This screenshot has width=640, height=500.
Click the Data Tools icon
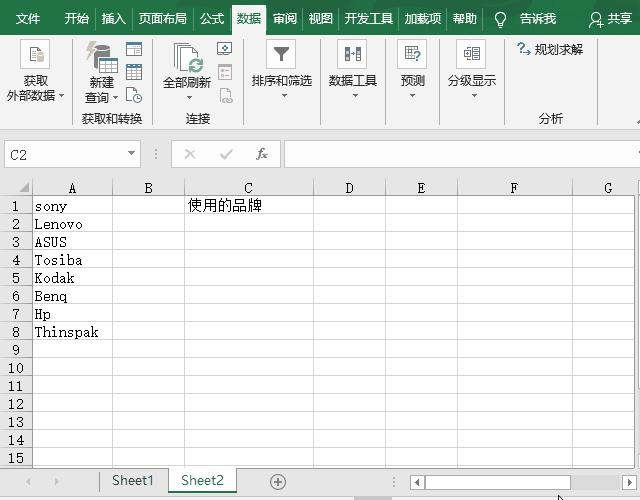coord(352,54)
